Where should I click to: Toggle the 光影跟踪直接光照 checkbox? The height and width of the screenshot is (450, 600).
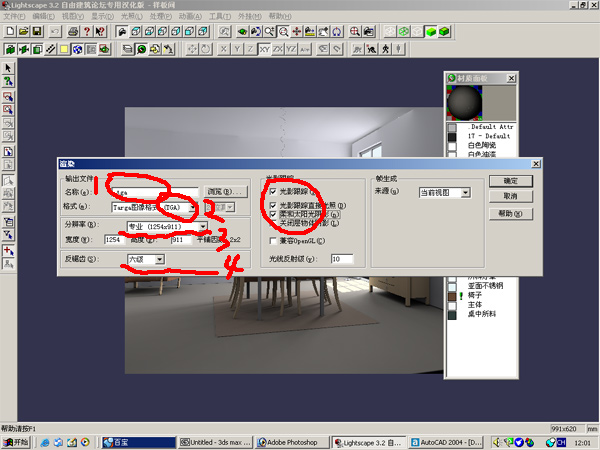[x=273, y=206]
